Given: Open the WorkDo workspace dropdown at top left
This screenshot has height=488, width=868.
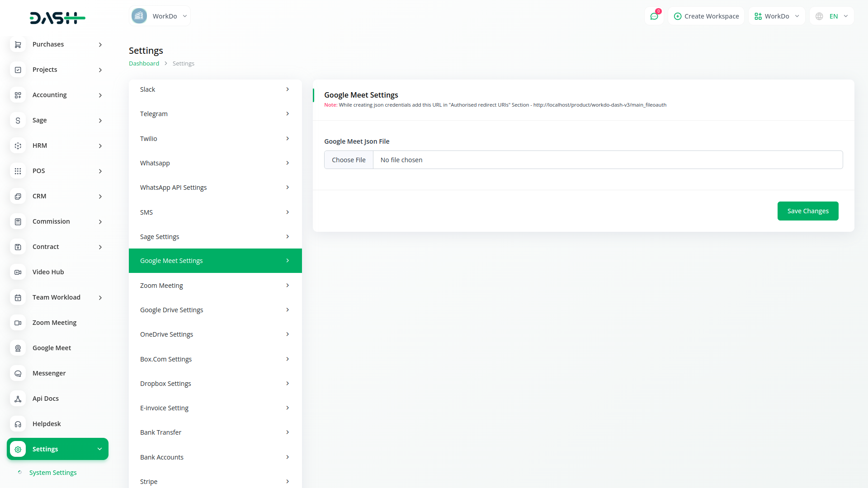Looking at the screenshot, I should (160, 16).
